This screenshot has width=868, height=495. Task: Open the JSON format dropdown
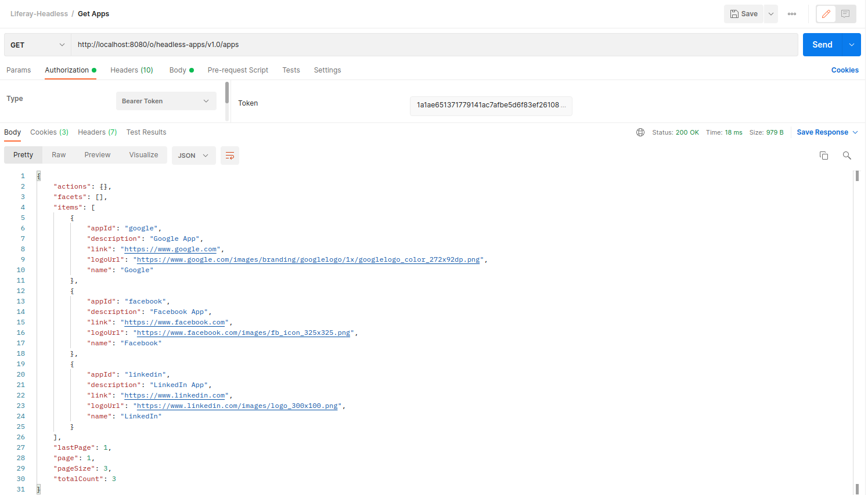[194, 156]
